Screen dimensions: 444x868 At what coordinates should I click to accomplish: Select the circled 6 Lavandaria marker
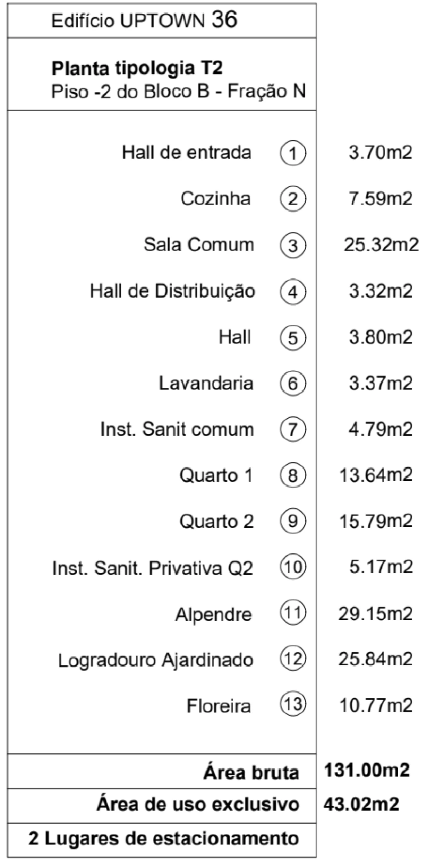coord(293,383)
